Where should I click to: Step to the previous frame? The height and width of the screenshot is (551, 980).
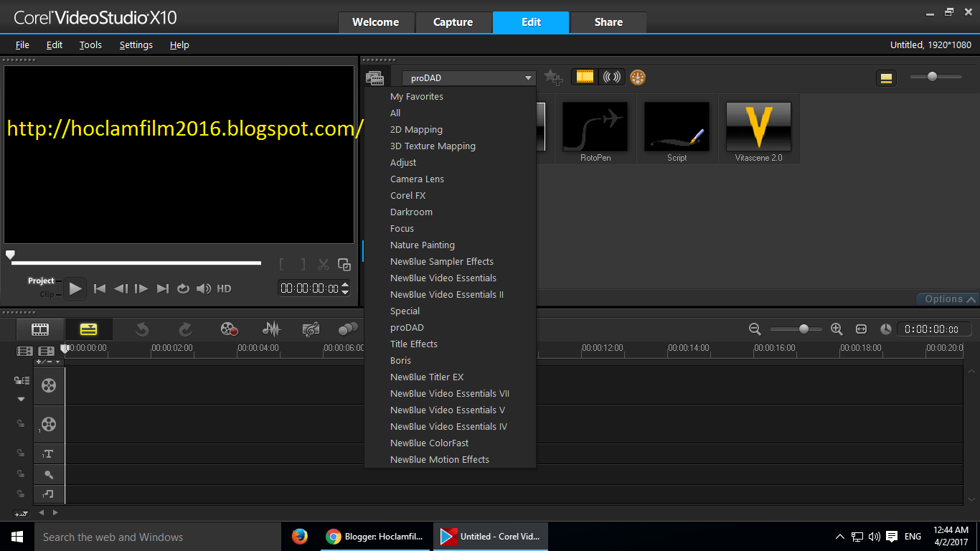pyautogui.click(x=121, y=288)
